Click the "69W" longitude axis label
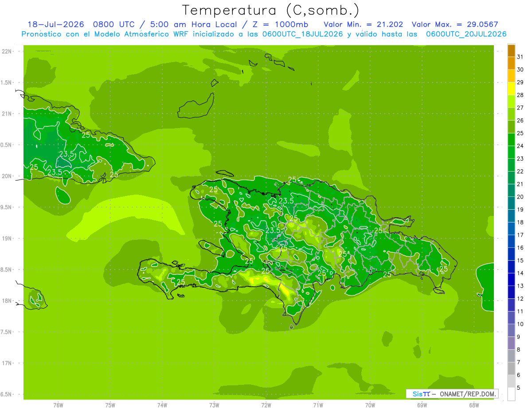This screenshot has width=532, height=411. (422, 405)
